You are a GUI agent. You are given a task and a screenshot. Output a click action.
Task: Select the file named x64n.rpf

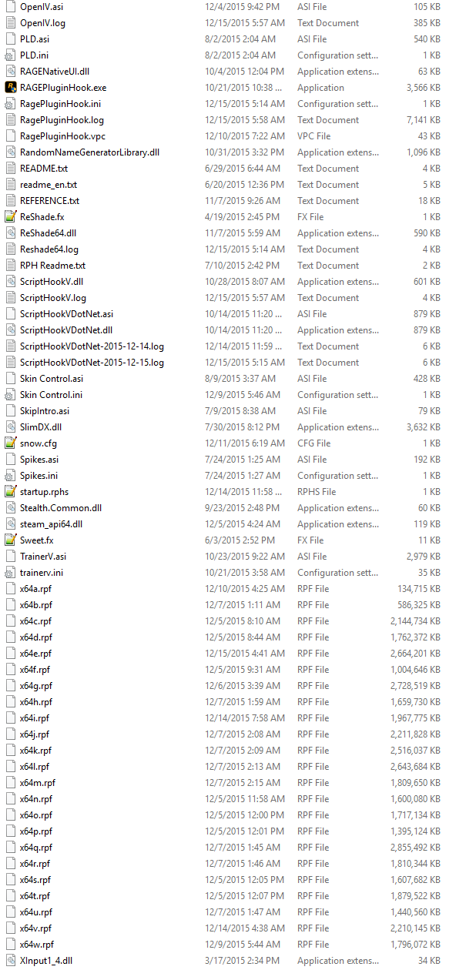(x=36, y=799)
